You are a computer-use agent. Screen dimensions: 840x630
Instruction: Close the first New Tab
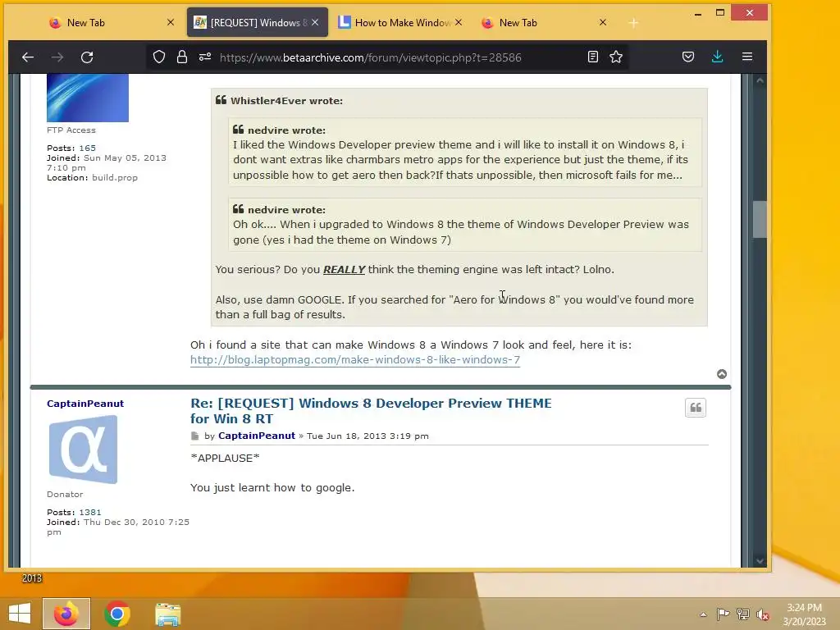[171, 22]
